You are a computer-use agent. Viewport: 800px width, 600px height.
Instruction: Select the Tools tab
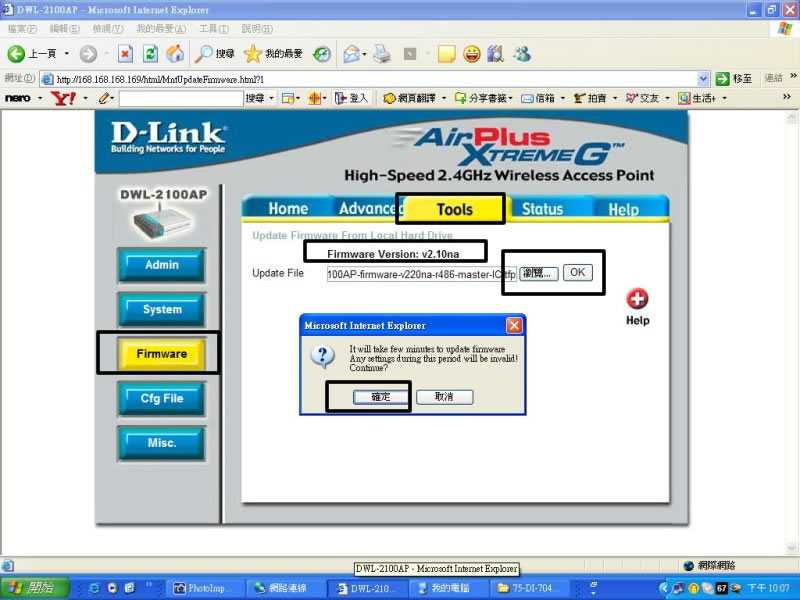coord(454,209)
